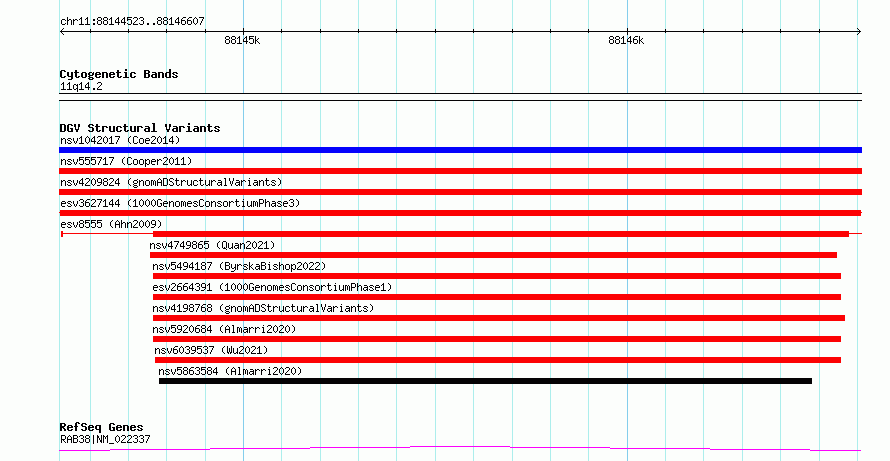Screen dimensions: 890x461
Task: Click the nsv1042017 (Coe2014) label
Action: point(120,140)
